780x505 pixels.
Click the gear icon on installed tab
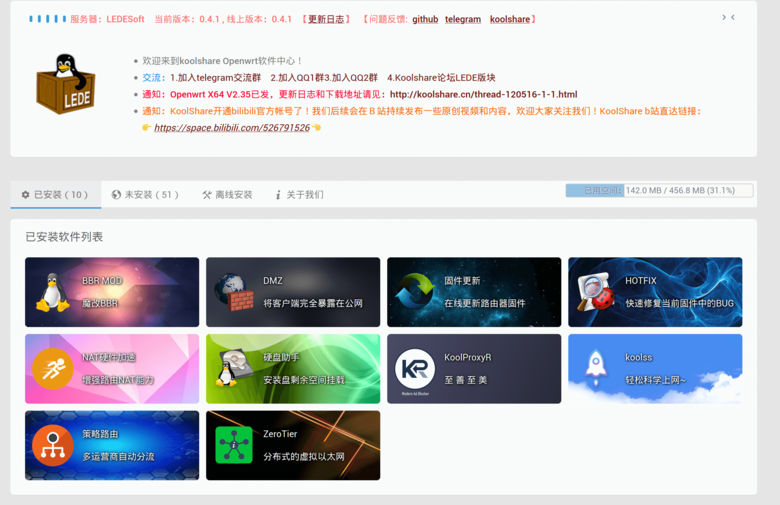pyautogui.click(x=25, y=195)
